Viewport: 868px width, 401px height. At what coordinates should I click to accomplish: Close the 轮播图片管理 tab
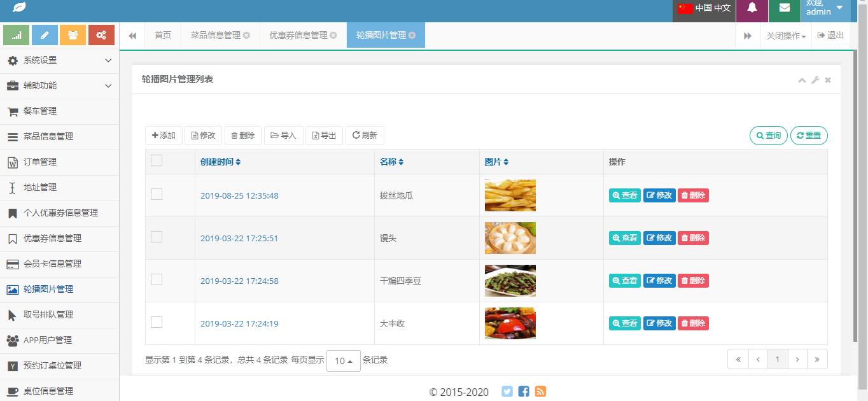pyautogui.click(x=412, y=36)
